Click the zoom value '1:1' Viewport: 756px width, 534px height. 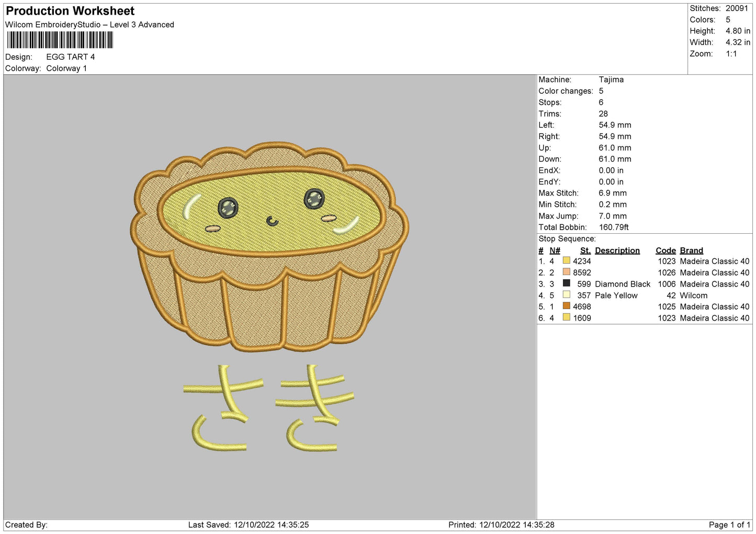[731, 54]
